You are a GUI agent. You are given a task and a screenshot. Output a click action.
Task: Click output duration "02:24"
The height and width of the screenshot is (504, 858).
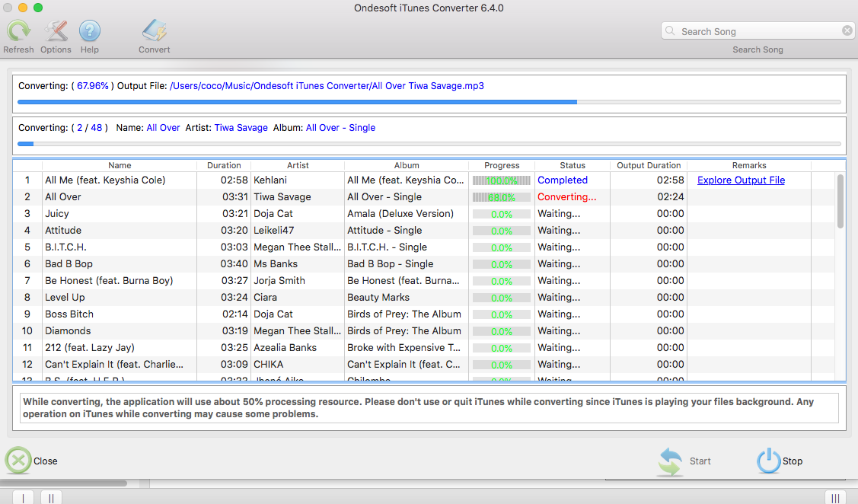pyautogui.click(x=670, y=197)
